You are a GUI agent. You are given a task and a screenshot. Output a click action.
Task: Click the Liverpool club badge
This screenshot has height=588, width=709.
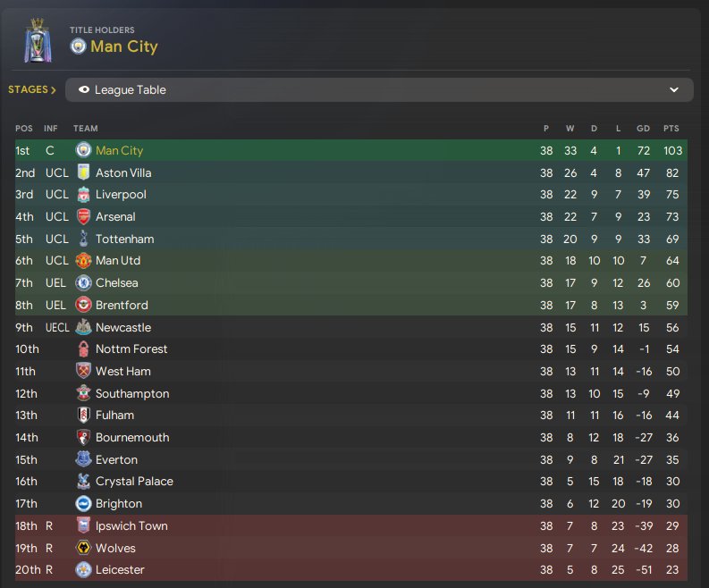click(x=83, y=195)
